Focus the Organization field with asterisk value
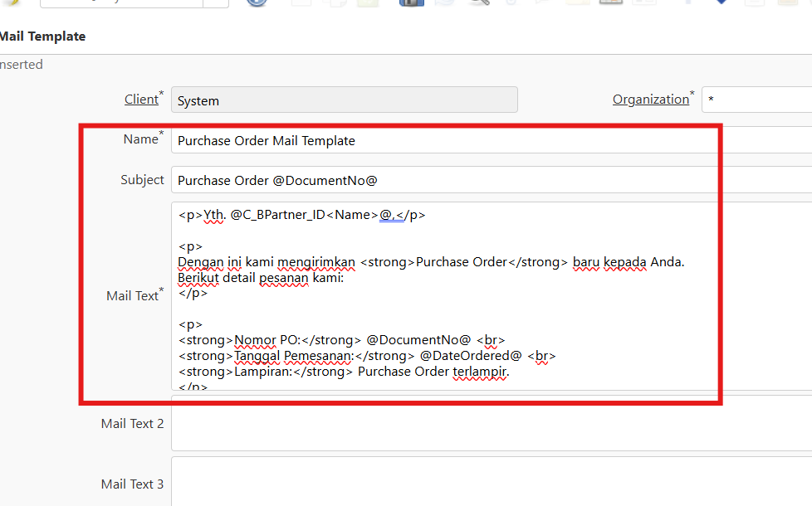 (x=756, y=100)
